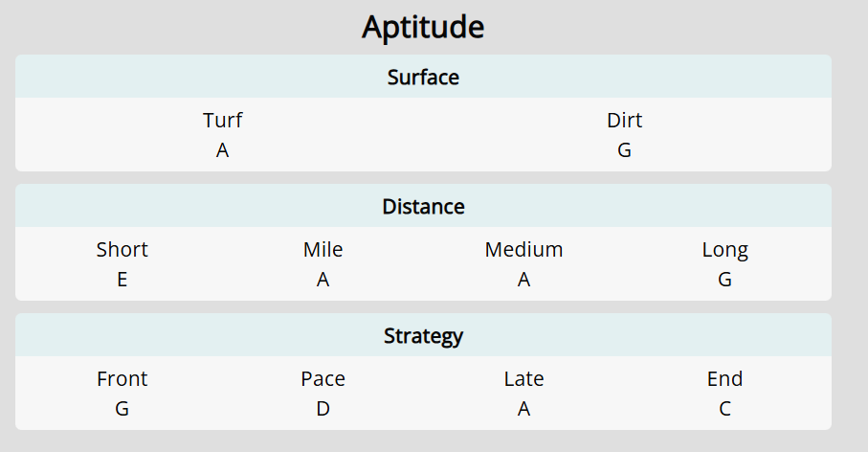Click the Dirt grade G
Screen dimensions: 868x452
coord(624,150)
